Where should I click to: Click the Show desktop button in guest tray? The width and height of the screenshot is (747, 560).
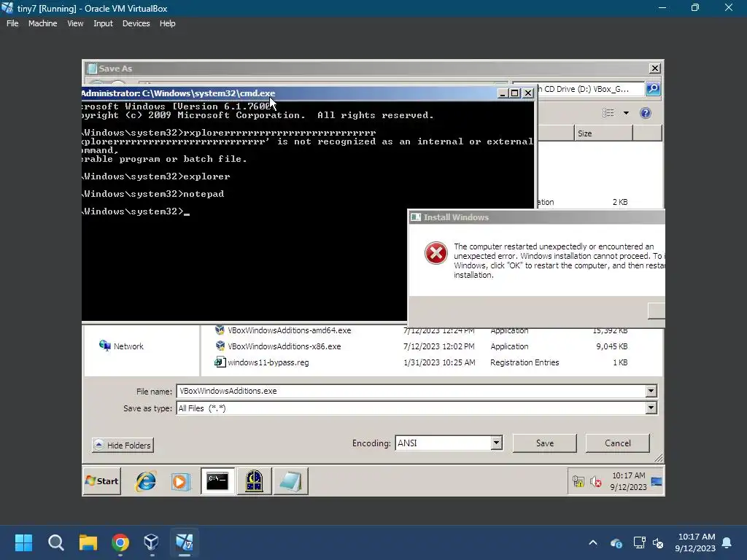pyautogui.click(x=657, y=481)
